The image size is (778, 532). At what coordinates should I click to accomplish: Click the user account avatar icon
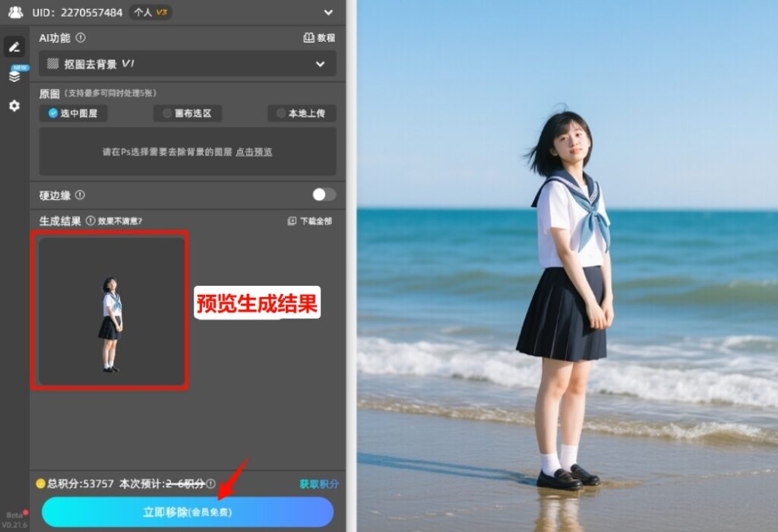15,12
